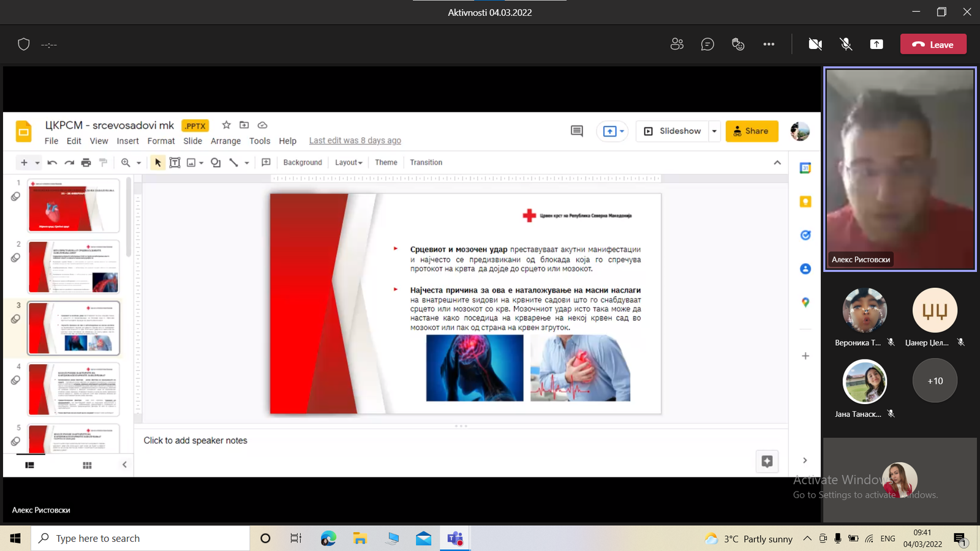Open the meeting chat
The width and height of the screenshot is (980, 551).
(707, 44)
